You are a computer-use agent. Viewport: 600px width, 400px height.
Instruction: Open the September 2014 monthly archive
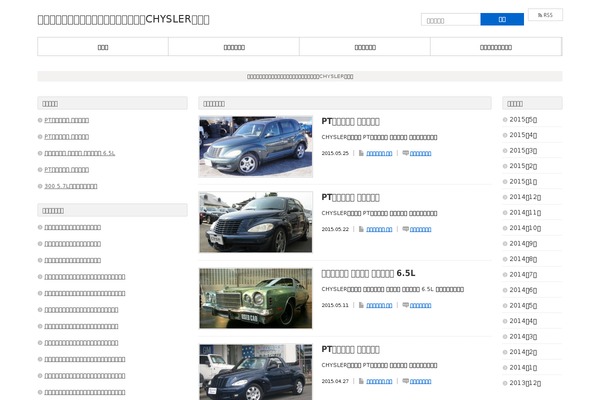point(523,243)
